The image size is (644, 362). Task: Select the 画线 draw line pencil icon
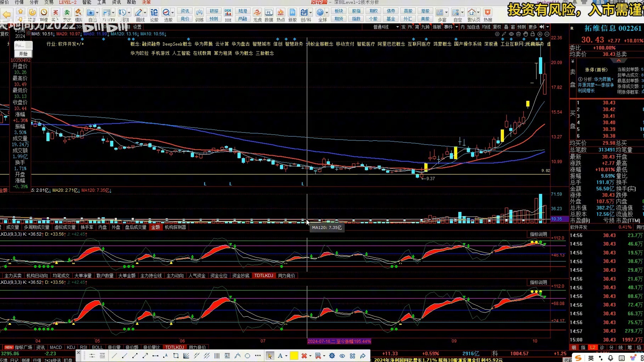click(138, 13)
